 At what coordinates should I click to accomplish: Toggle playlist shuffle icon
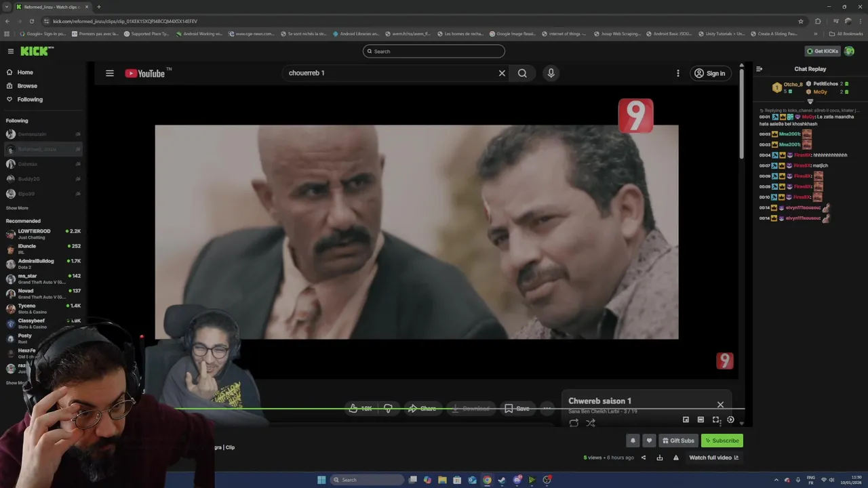[591, 423]
